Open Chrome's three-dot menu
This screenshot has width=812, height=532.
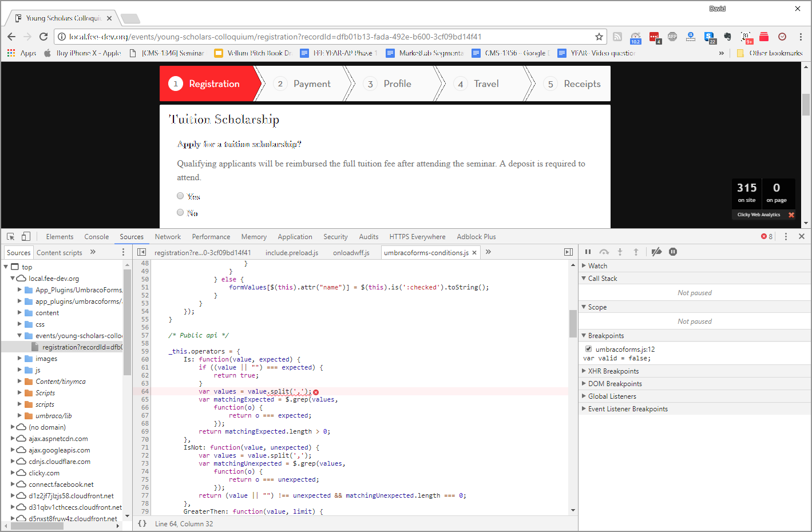(801, 37)
